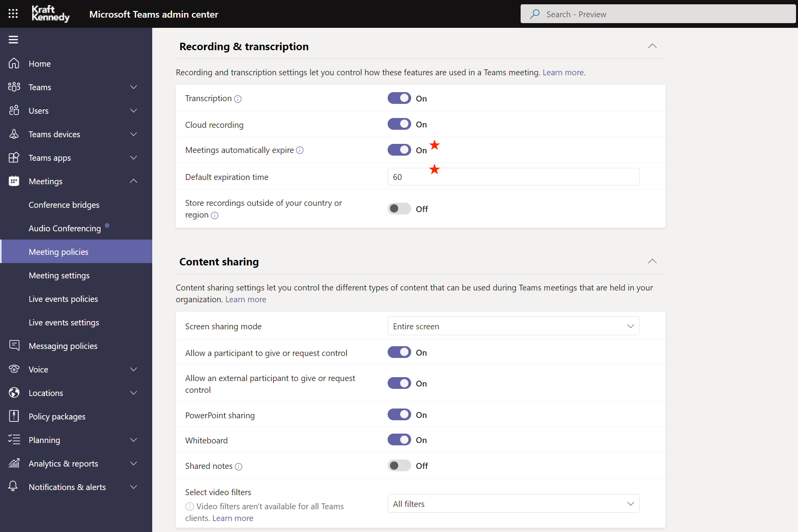The height and width of the screenshot is (532, 798).
Task: Enable the Shared notes toggle
Action: point(399,466)
